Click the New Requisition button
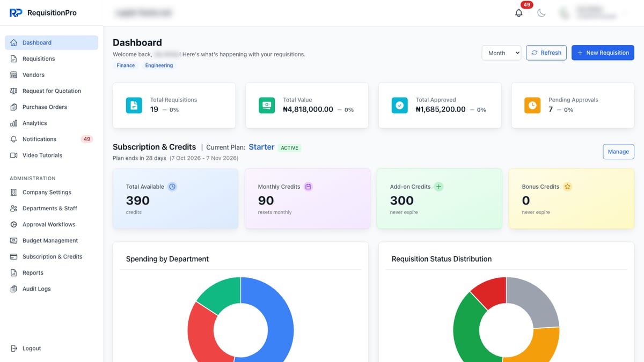644x362 pixels. [x=603, y=53]
